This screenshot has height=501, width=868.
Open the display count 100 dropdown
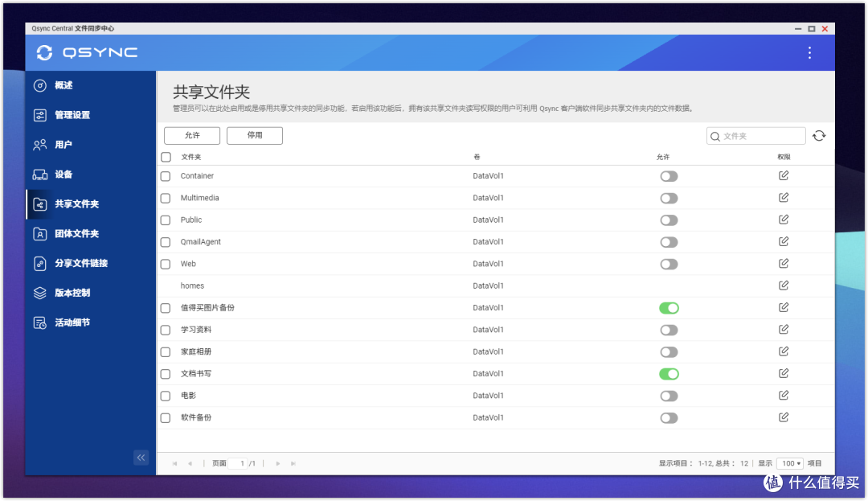[790, 463]
